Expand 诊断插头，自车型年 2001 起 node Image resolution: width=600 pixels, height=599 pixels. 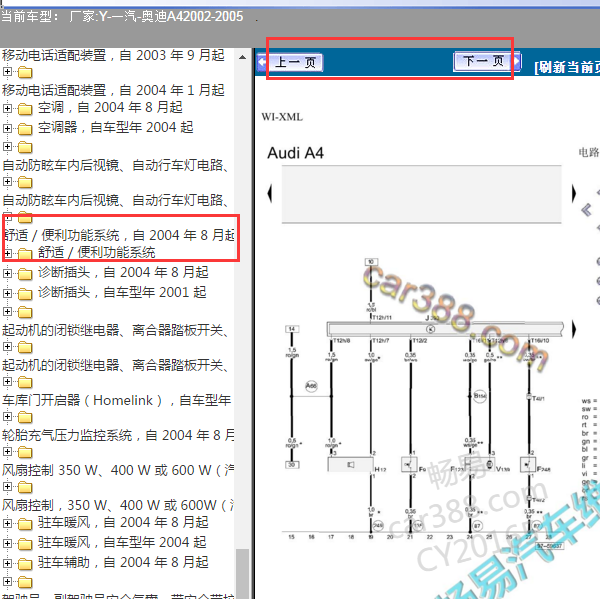7,293
